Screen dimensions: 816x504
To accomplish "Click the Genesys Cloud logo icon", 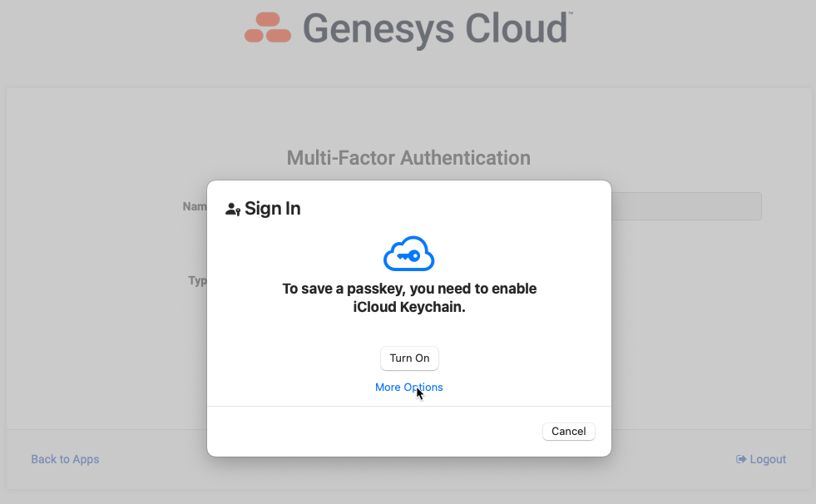I will [268, 27].
